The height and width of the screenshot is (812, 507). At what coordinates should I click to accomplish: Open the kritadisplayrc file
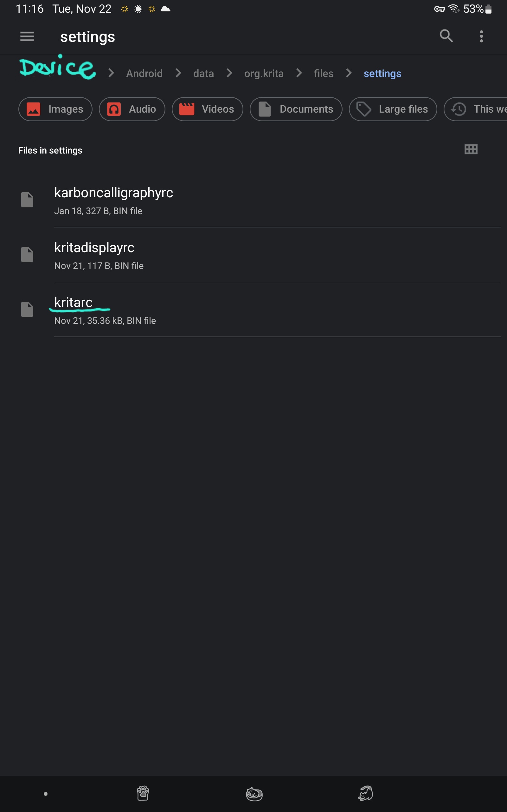click(94, 255)
